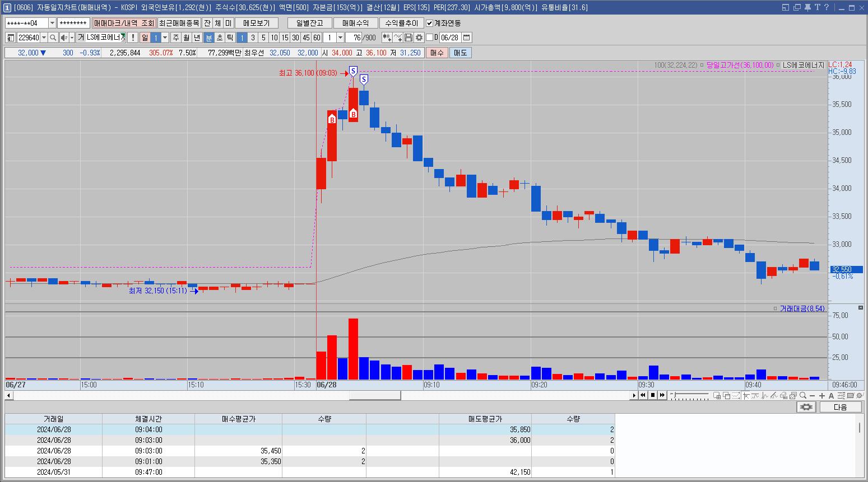Click the rewind double-arrow playback icon

643,395
